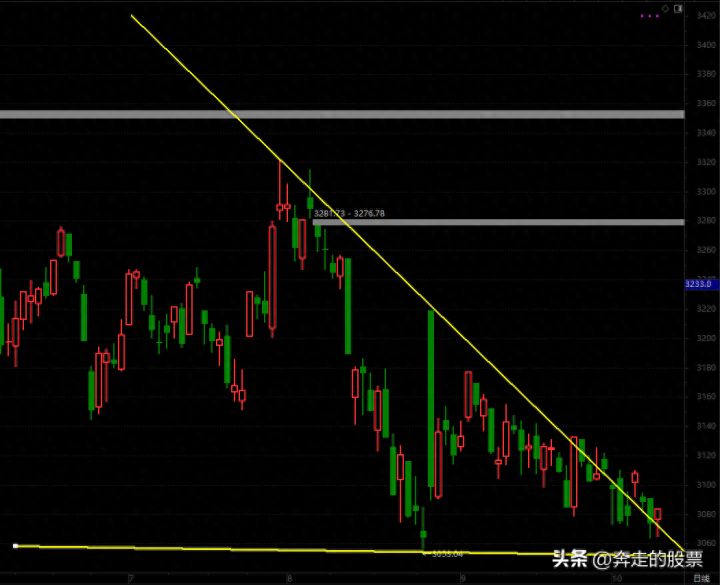
Task: Click the 3400 price axis label
Action: coord(706,45)
